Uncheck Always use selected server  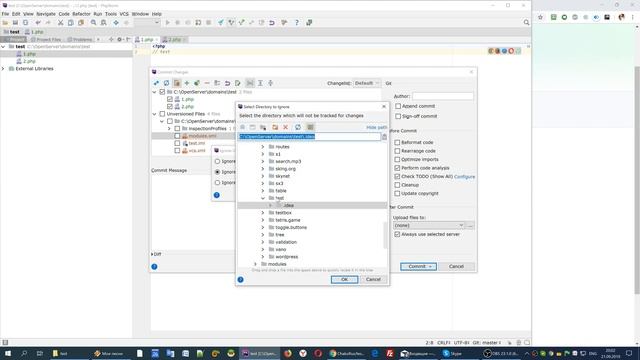tap(397, 235)
